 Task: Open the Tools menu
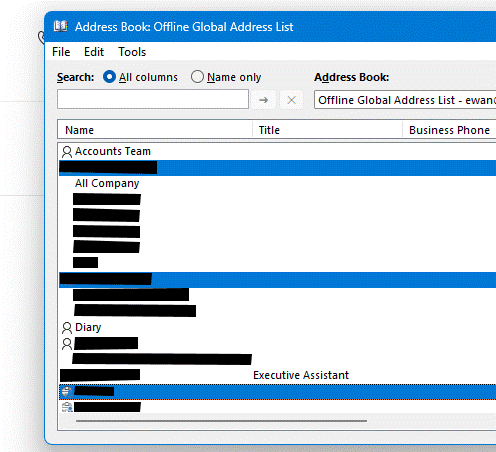132,52
